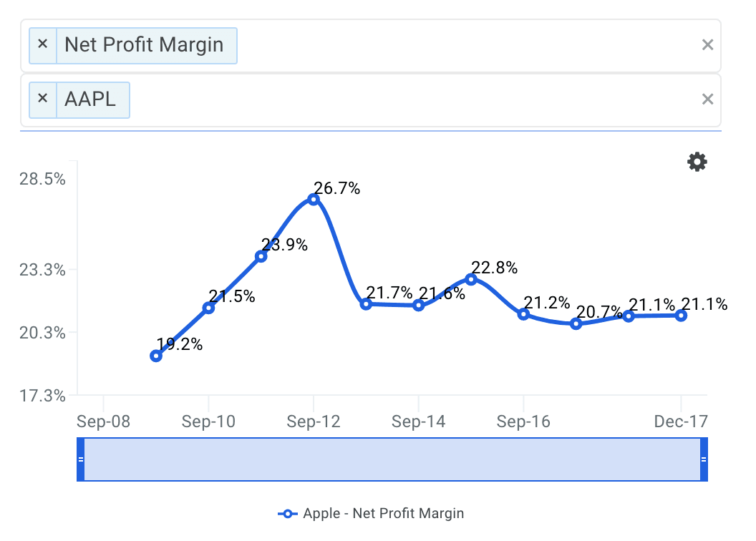The image size is (756, 541).
Task: Click the 21.5% data point marker
Action: click(208, 308)
